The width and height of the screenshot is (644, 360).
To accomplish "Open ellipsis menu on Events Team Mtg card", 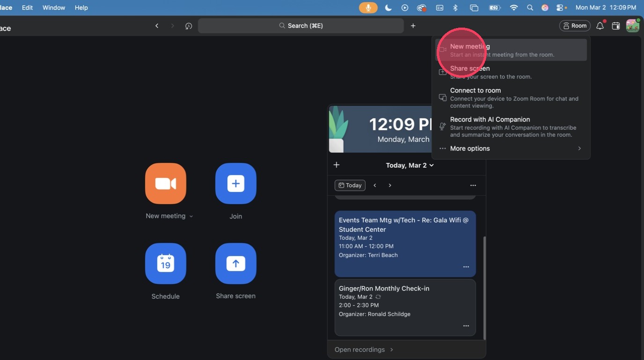I will click(x=466, y=267).
